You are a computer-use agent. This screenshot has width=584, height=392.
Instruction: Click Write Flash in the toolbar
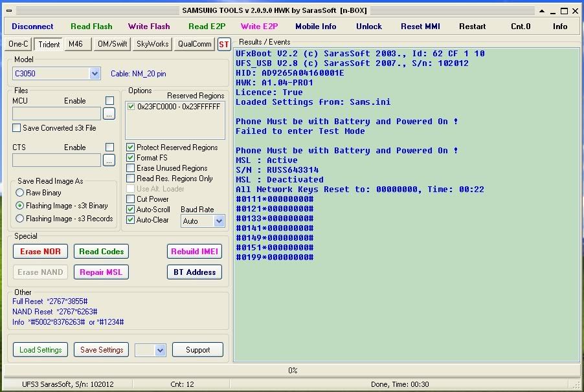tap(149, 27)
